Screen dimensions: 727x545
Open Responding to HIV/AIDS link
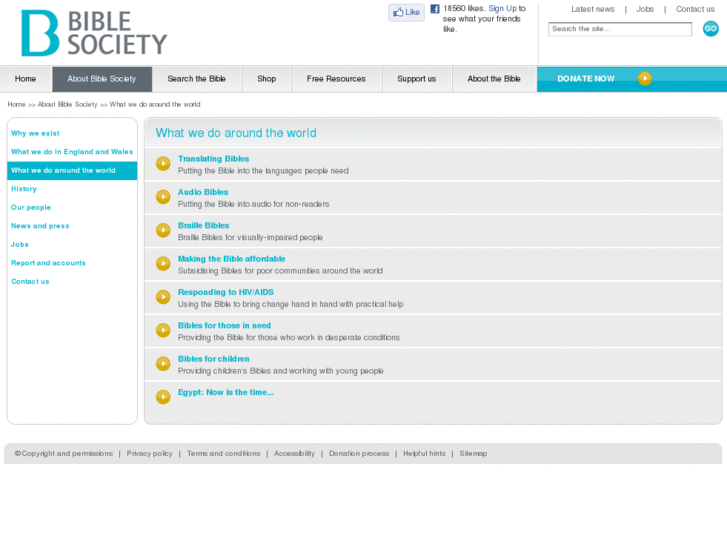226,293
